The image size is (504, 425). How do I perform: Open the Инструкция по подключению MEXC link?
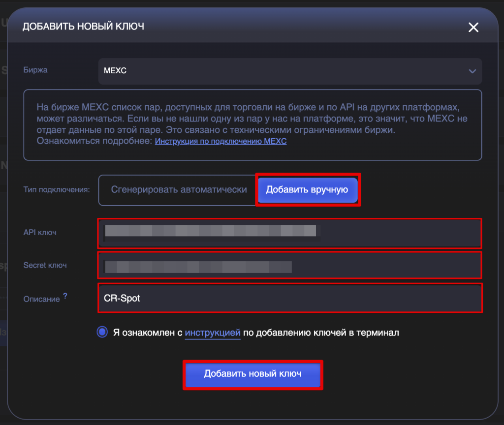[220, 141]
